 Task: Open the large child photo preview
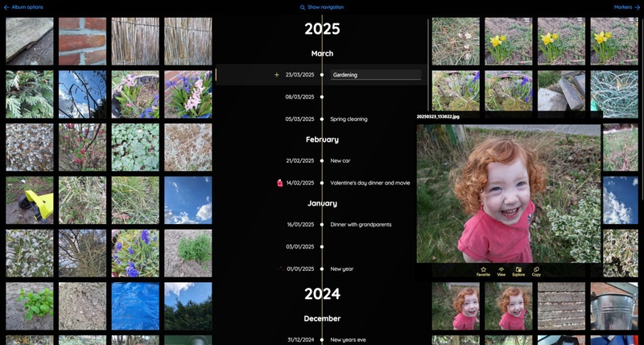509,193
